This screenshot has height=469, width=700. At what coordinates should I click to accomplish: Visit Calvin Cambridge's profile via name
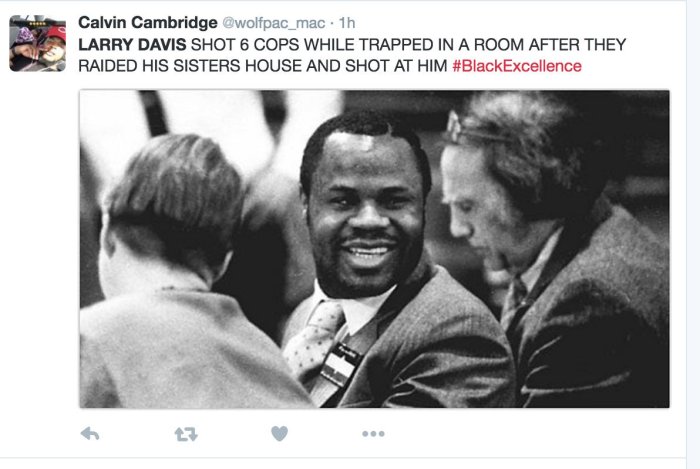click(148, 22)
